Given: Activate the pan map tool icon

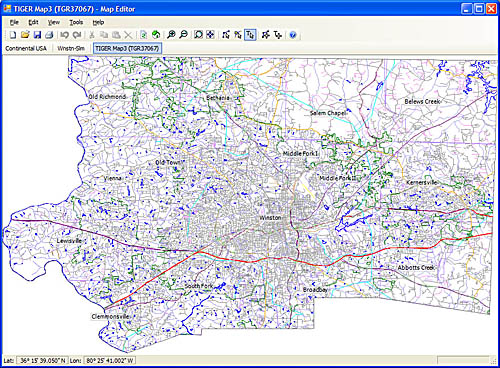Looking at the screenshot, I should 210,35.
